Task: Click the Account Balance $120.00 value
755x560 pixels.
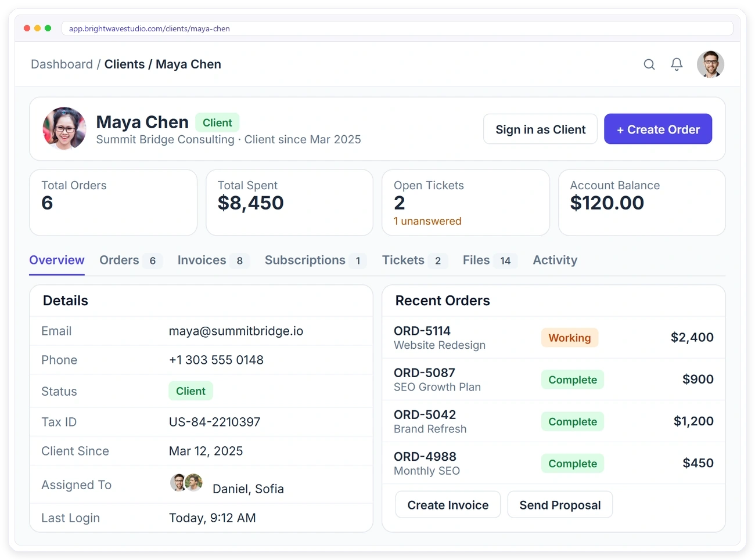Action: coord(607,203)
